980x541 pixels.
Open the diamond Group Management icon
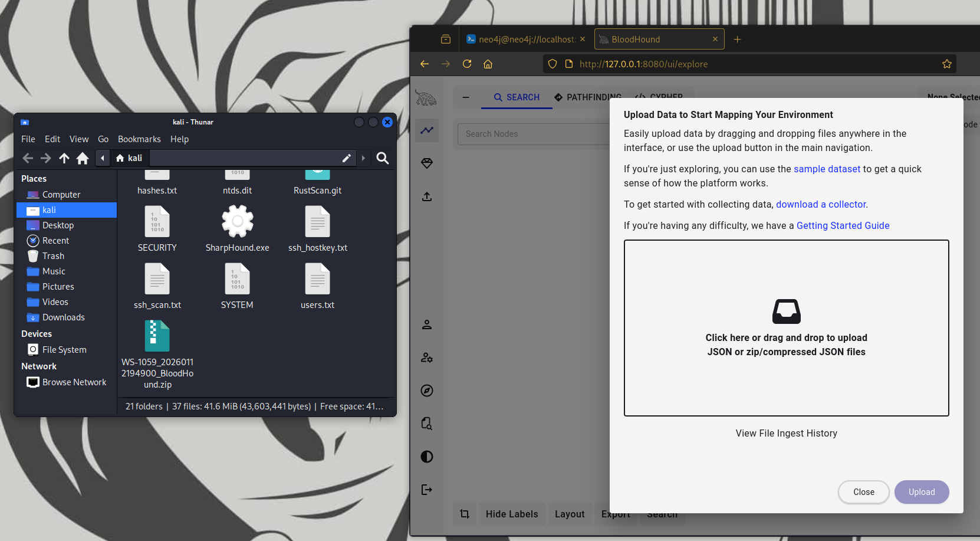[x=427, y=163]
